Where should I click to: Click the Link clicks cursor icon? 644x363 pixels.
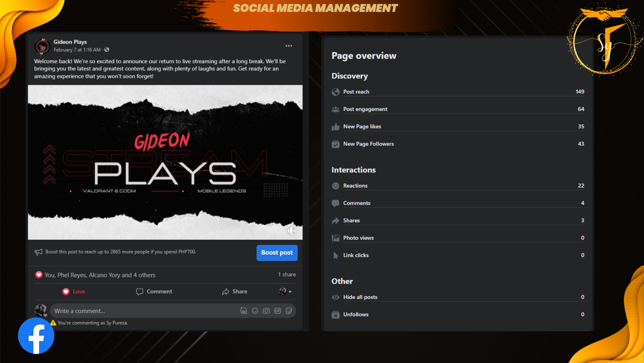click(x=336, y=255)
